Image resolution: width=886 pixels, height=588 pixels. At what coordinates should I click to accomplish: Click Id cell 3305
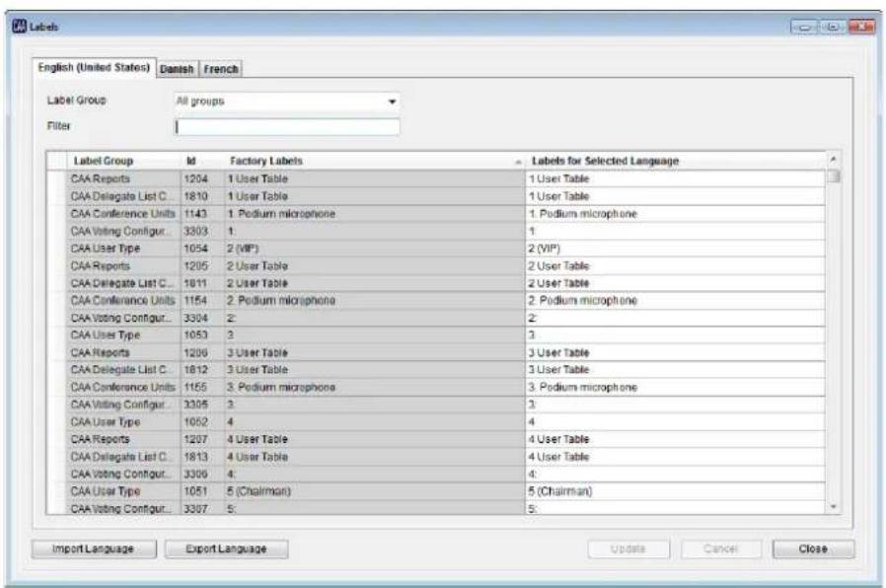point(202,404)
